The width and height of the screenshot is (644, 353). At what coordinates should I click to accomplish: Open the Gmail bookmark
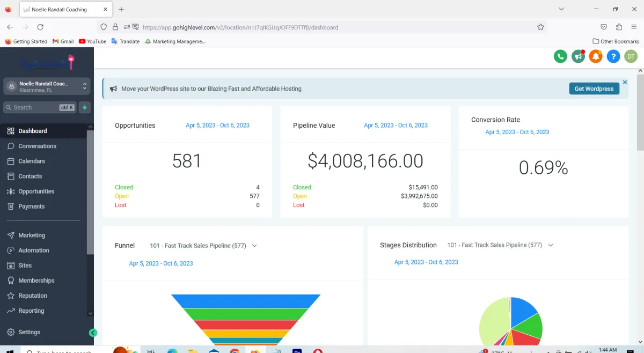63,41
